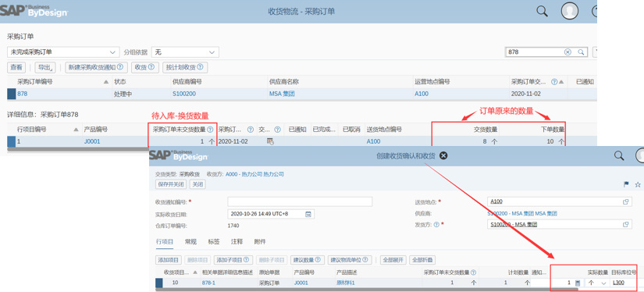Show help on 添加子项目 button
Screen dimensions: 644x292
247,260
